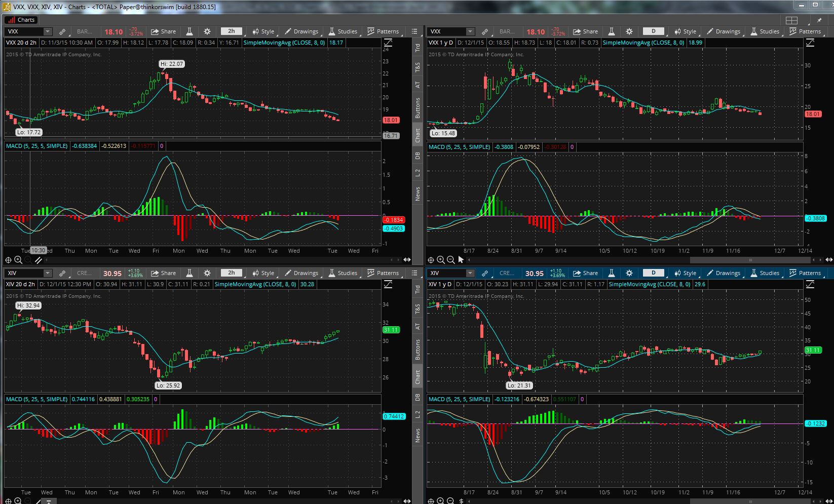Open the XIV symbol dropdown on the lower-left chart

pyautogui.click(x=47, y=273)
